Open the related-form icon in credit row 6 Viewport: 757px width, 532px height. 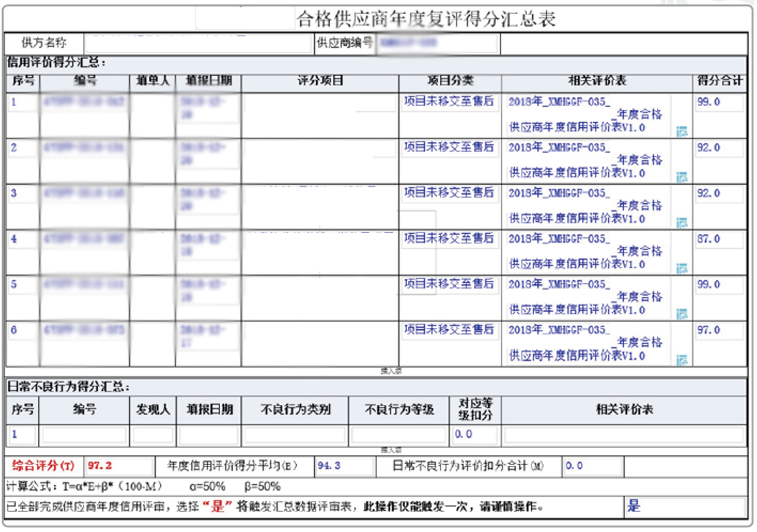click(x=681, y=360)
